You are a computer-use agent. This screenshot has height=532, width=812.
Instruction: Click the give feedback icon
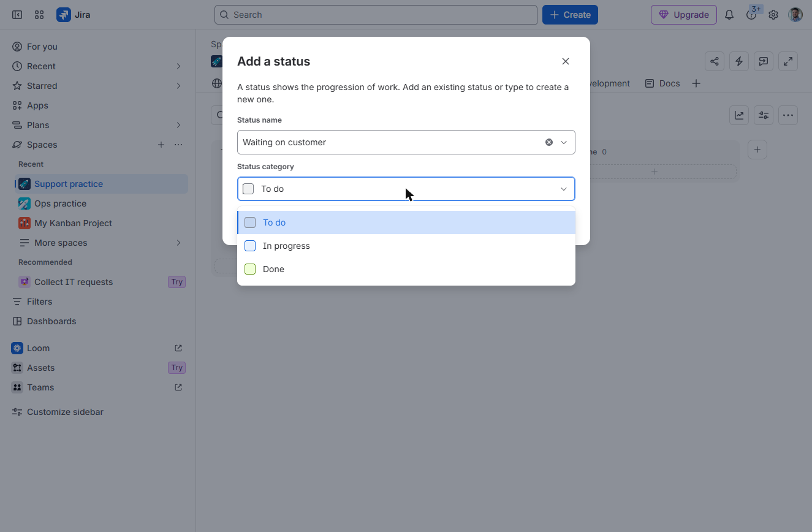(x=764, y=61)
